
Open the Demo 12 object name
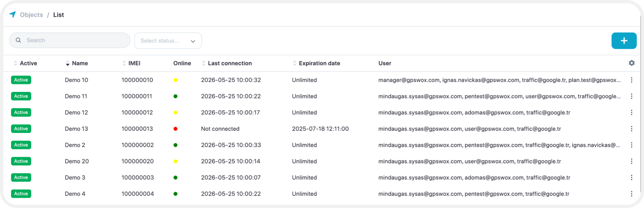tap(76, 112)
